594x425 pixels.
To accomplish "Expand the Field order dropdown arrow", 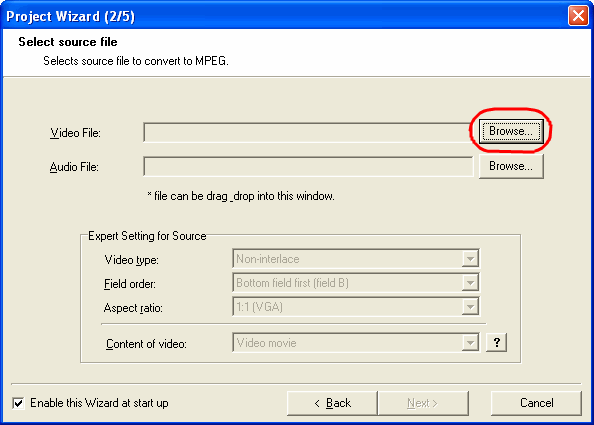I will tap(470, 283).
